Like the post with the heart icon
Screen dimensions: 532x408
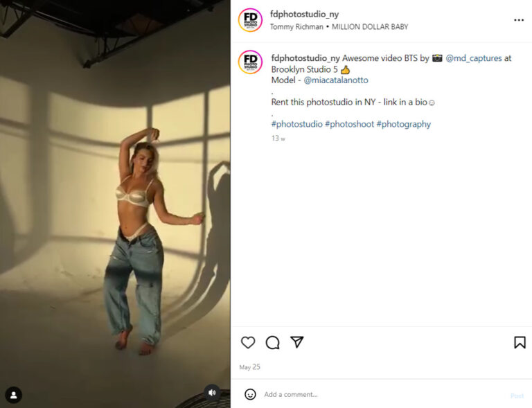[248, 343]
